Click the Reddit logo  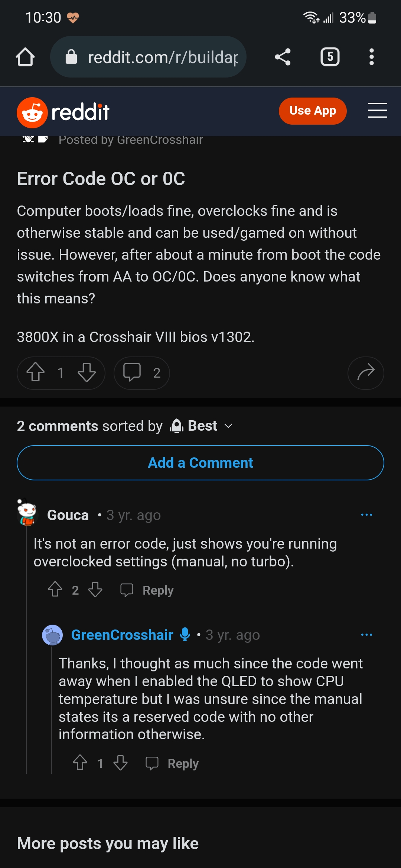(x=63, y=112)
